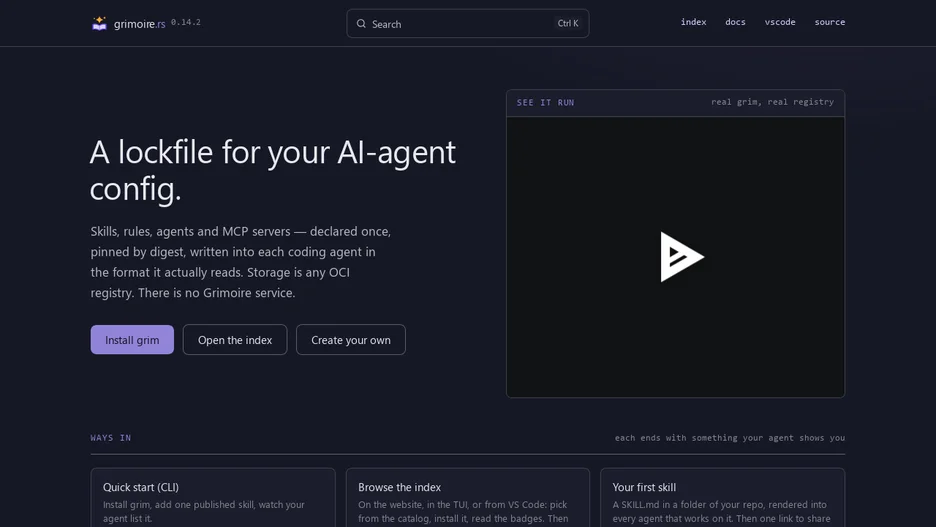This screenshot has width=936, height=527.
Task: Click the Ctrl K shortcut hint
Action: 568,23
